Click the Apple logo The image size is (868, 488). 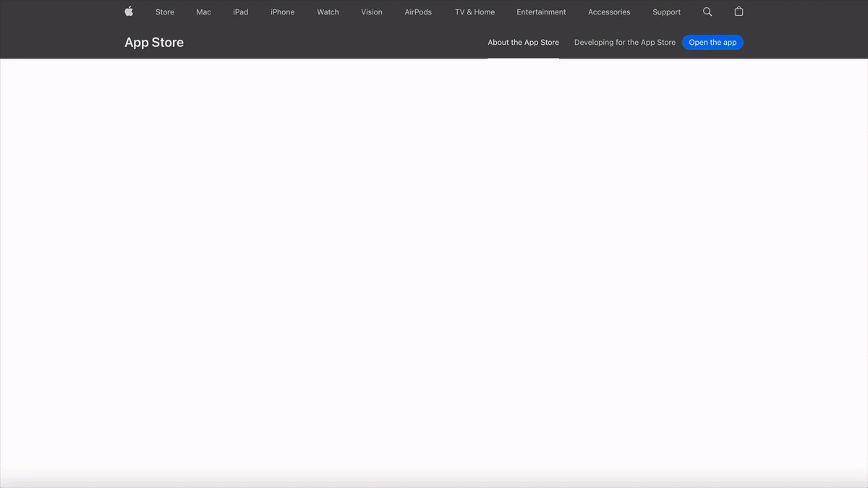coord(128,12)
